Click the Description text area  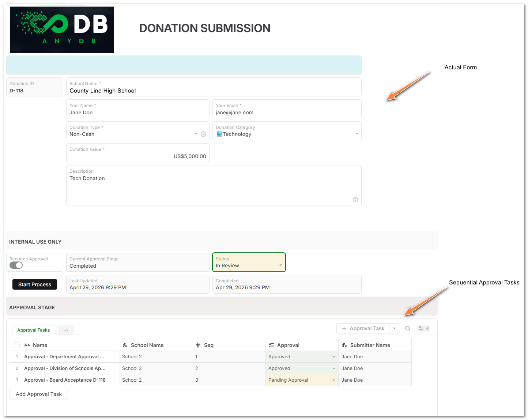[214, 186]
